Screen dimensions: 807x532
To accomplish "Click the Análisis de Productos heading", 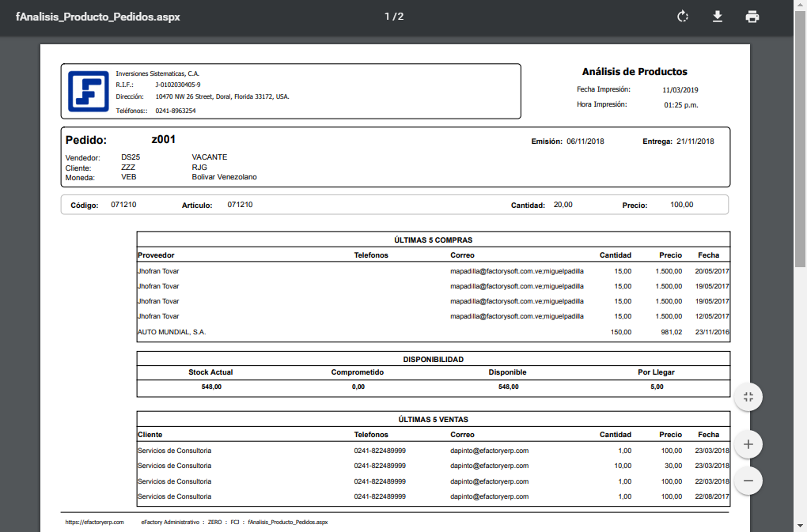I will (x=635, y=71).
